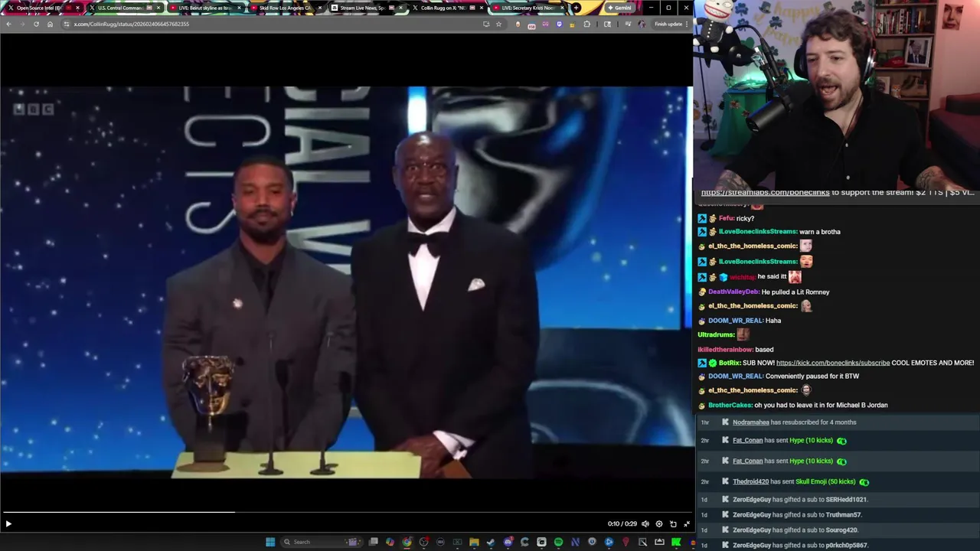Seek along the video progress bar
The width and height of the screenshot is (980, 551).
pyautogui.click(x=346, y=512)
